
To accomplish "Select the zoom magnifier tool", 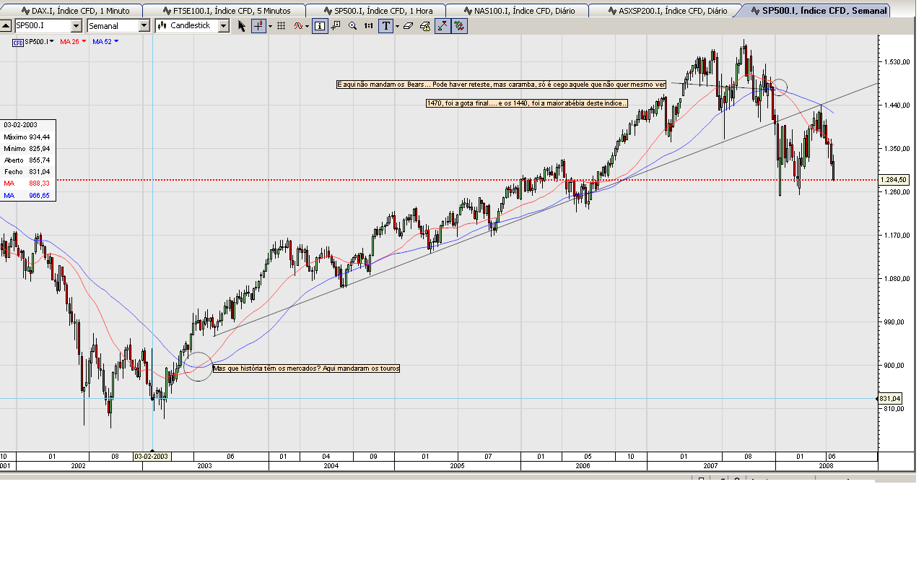I will [x=352, y=25].
